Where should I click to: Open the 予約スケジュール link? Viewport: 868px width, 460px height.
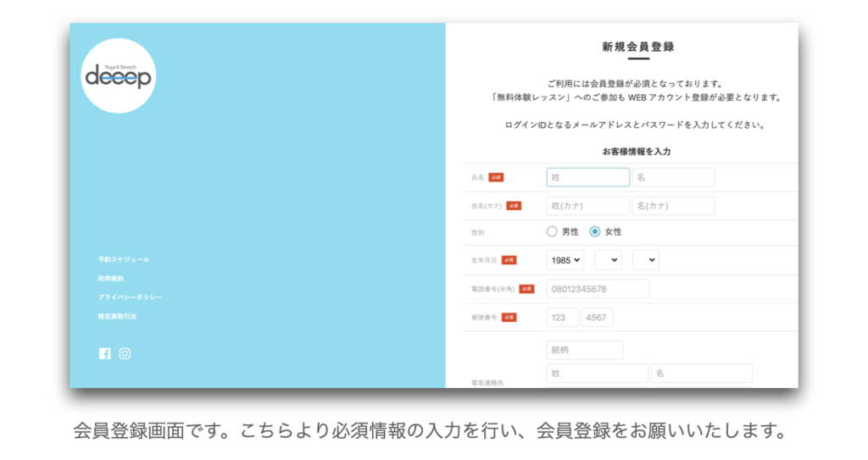tap(123, 259)
